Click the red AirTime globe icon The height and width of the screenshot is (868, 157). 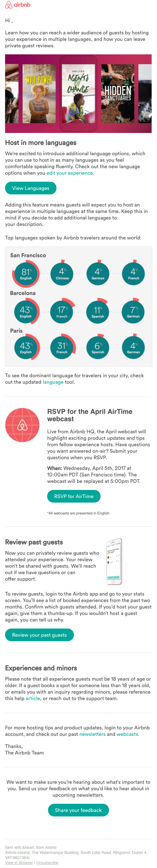tap(22, 425)
